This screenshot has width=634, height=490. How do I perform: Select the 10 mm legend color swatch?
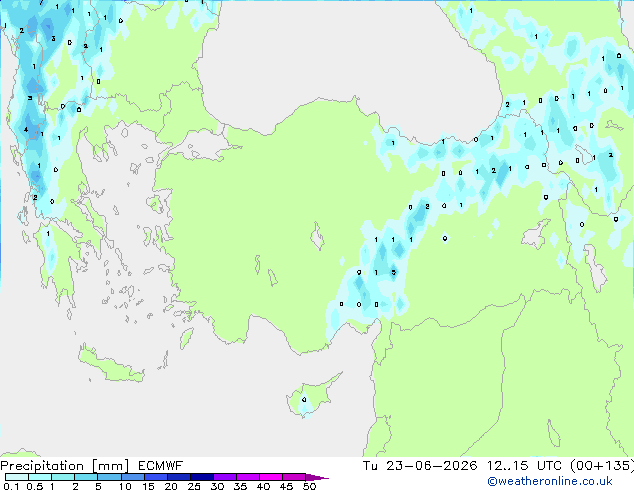point(133,477)
